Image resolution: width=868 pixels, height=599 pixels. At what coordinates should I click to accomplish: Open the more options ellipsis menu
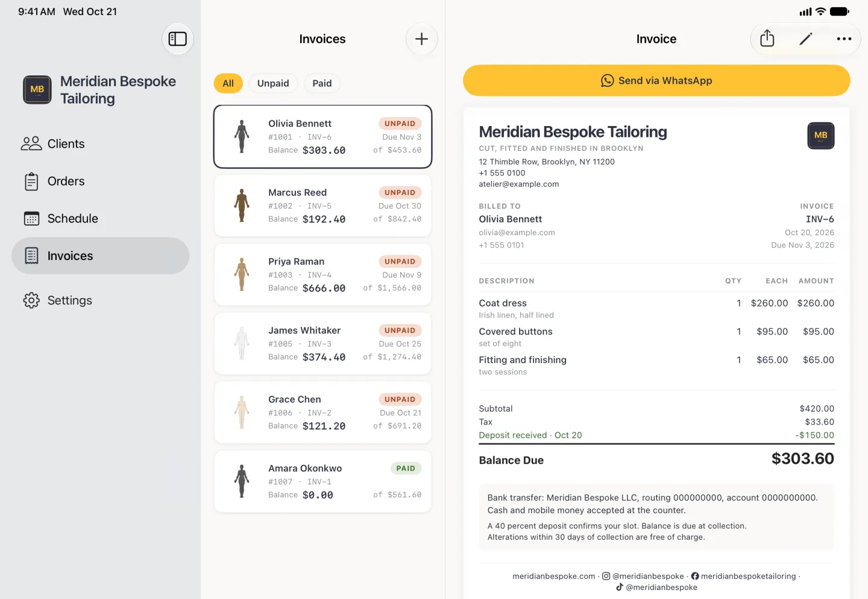[844, 39]
